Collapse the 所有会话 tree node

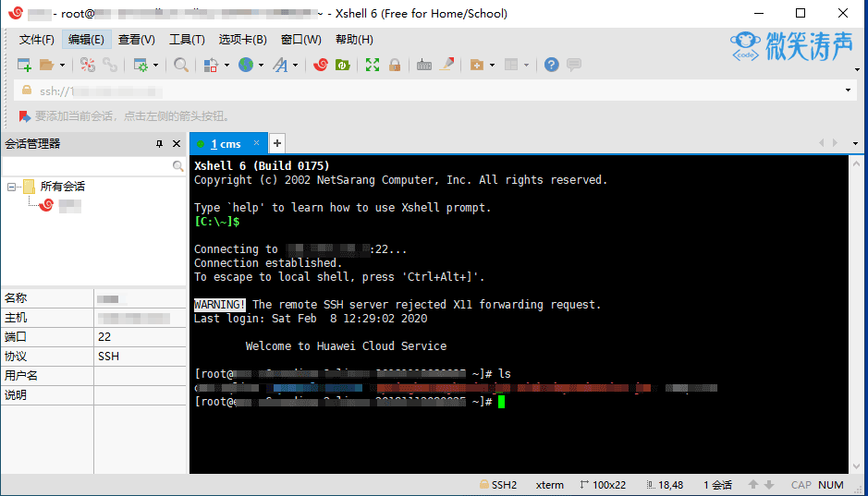(x=11, y=187)
